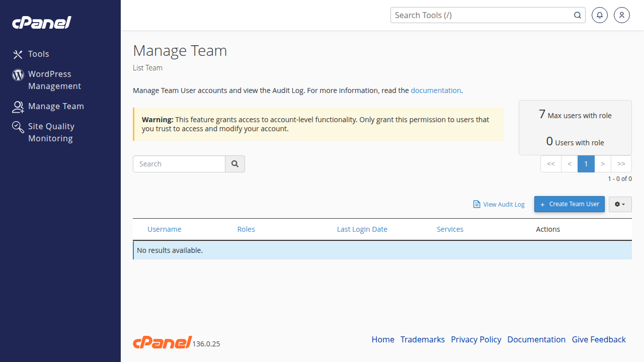644x362 pixels.
Task: Click the List Team subtitle
Action: click(x=147, y=68)
